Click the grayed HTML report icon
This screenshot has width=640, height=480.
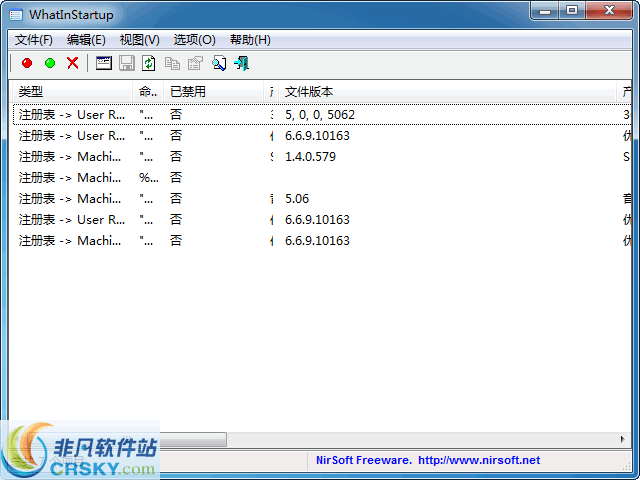point(195,63)
